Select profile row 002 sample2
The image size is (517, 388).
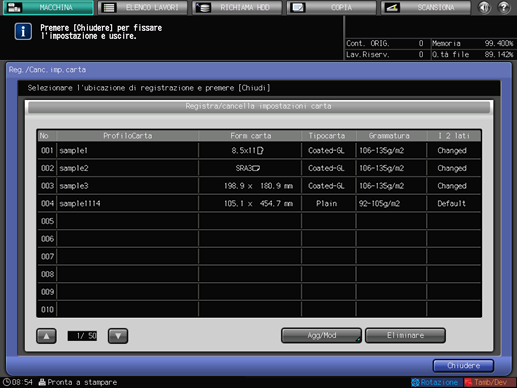[259, 168]
